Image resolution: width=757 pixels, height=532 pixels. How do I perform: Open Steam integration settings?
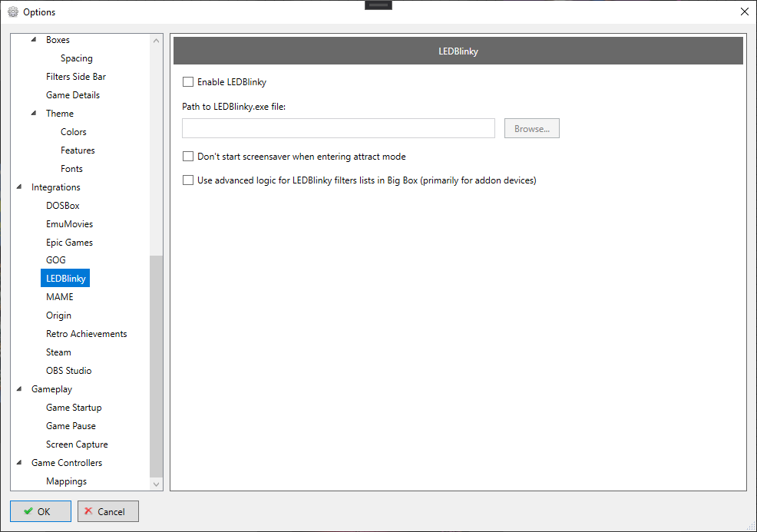(58, 352)
